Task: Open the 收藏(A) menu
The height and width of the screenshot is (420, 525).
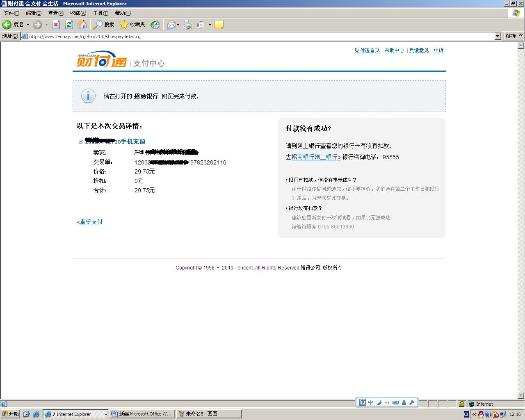Action: click(78, 13)
